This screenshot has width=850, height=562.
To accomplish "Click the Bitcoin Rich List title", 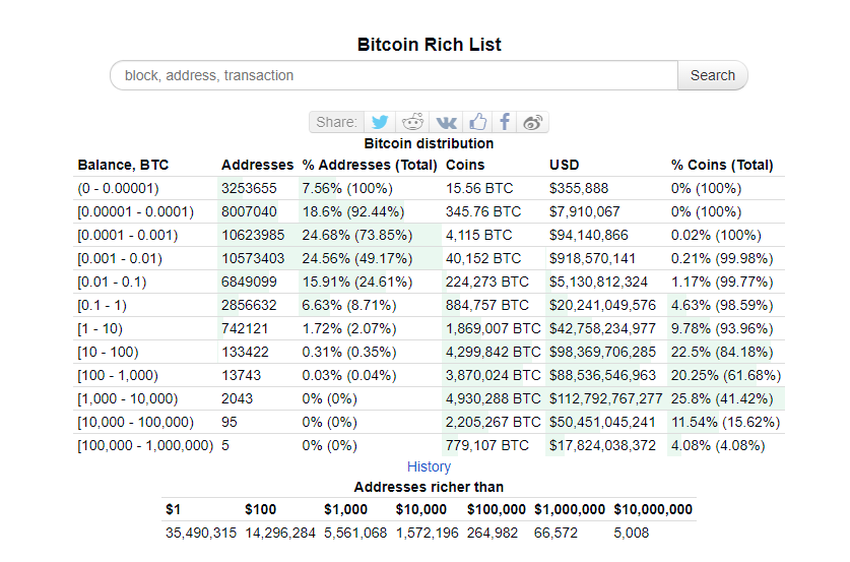I will [x=429, y=44].
